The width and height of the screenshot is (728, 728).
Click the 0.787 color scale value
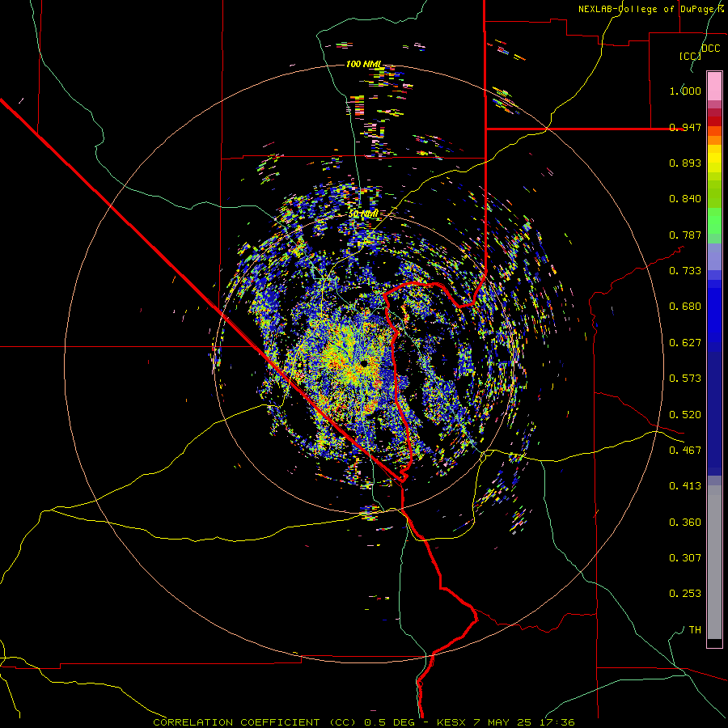[x=685, y=235]
